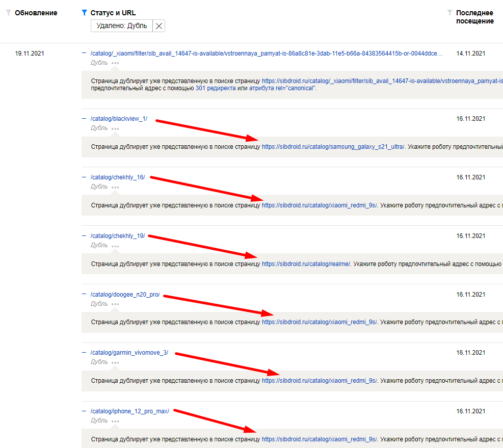
Task: Click the Статус и URL column header
Action: tap(113, 13)
